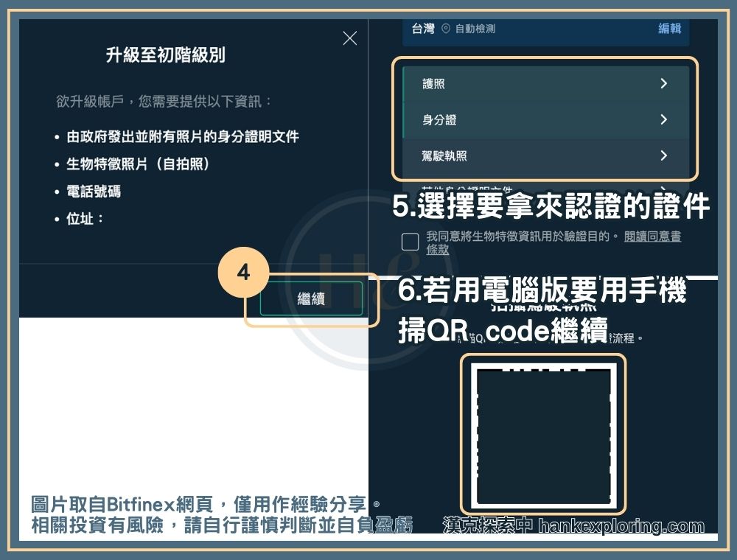The image size is (737, 560).
Task: Select 護照 as verification document
Action: pyautogui.click(x=545, y=83)
